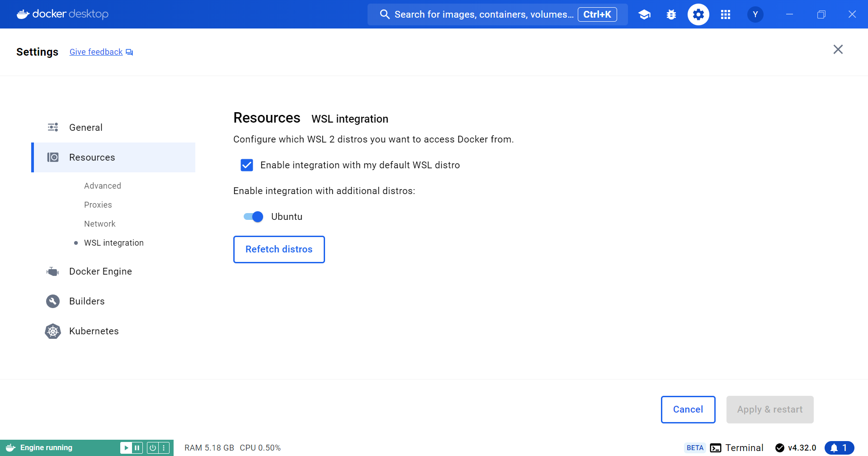Open the Learning Center graduation cap icon
This screenshot has height=456, width=868.
644,14
